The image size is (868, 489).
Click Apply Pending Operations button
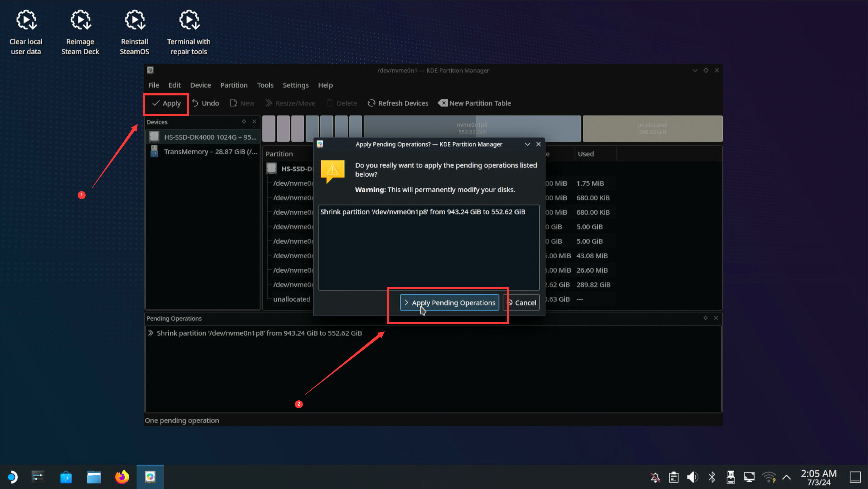click(449, 303)
